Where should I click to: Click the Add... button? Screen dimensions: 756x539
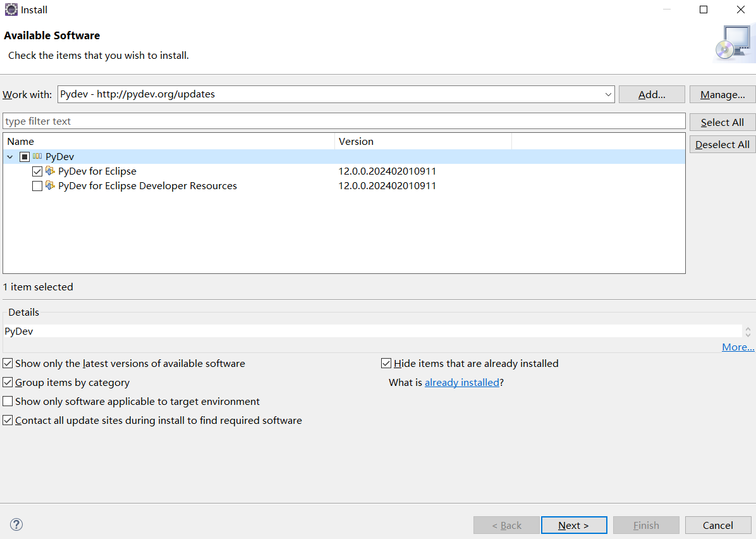coord(652,95)
